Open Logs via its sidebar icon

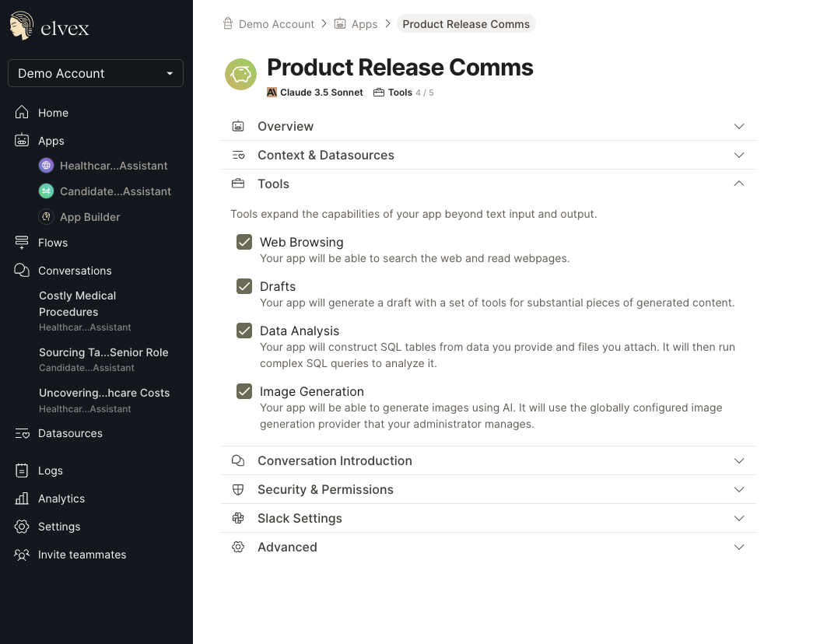(x=22, y=471)
